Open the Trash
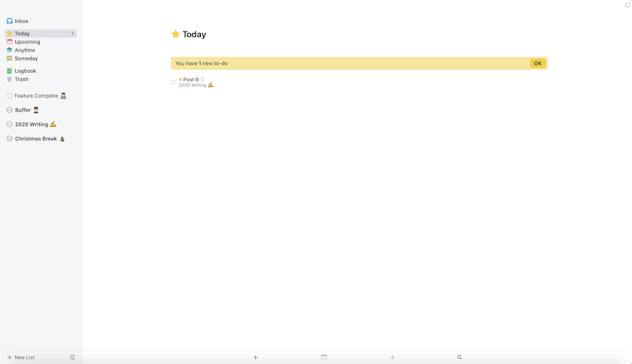The width and height of the screenshot is (632, 364). 21,79
